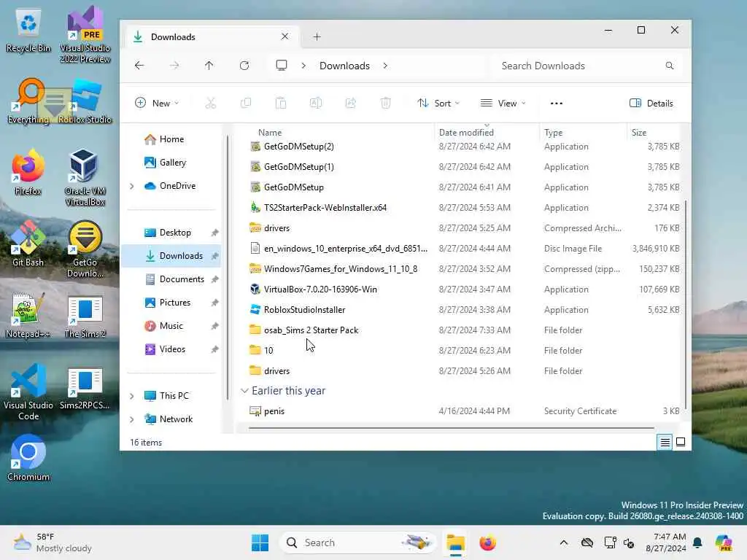Click the Rename icon in toolbar
The height and width of the screenshot is (560, 747).
coord(316,103)
